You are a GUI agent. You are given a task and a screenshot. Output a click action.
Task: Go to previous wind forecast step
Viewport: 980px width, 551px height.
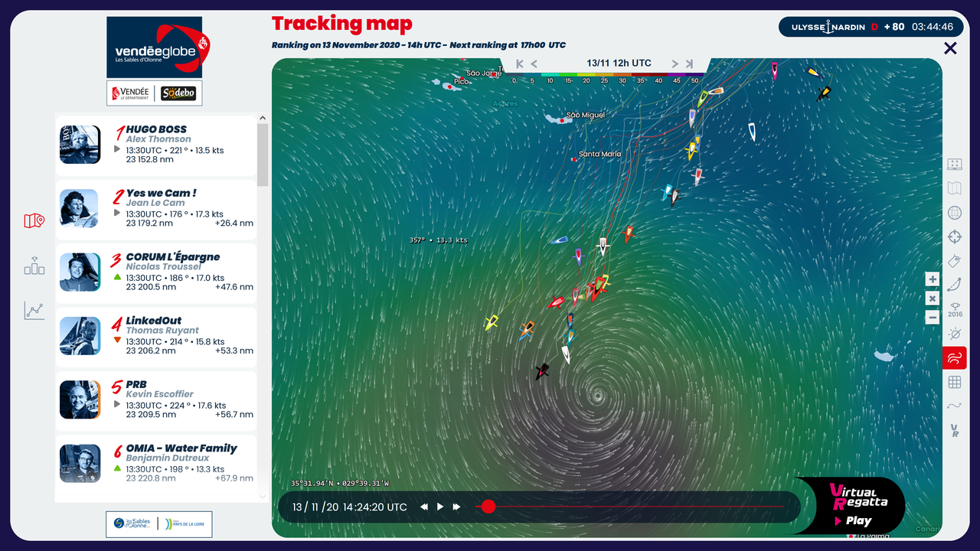[x=534, y=64]
